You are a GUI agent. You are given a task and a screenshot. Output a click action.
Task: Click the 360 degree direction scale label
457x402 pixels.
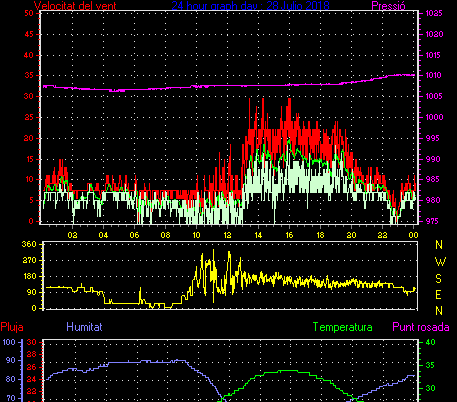(29, 244)
